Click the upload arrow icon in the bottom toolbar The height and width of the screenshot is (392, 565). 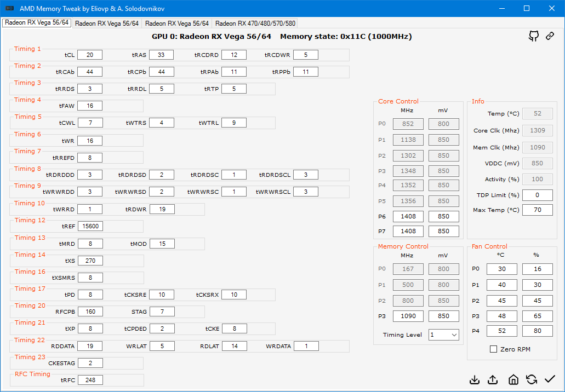point(493,379)
